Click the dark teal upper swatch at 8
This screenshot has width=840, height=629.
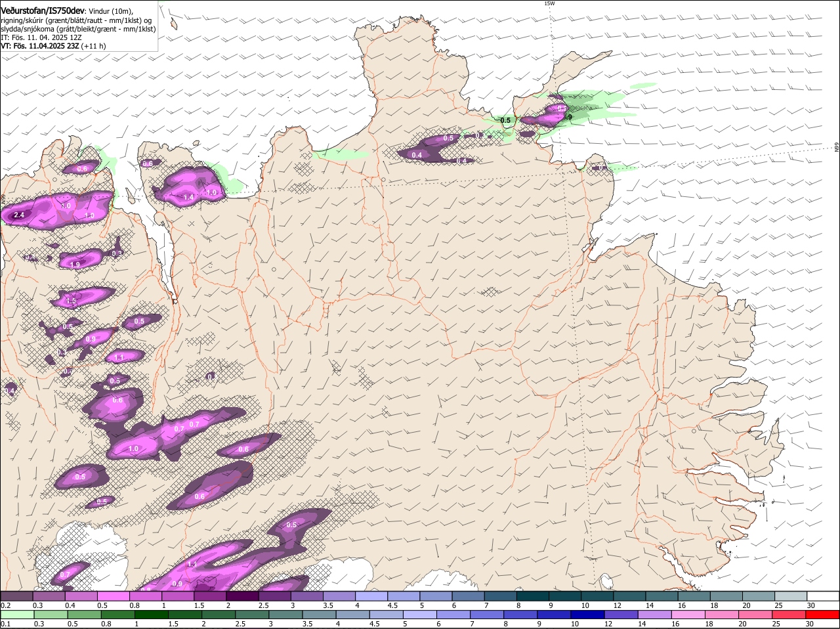pyautogui.click(x=532, y=596)
